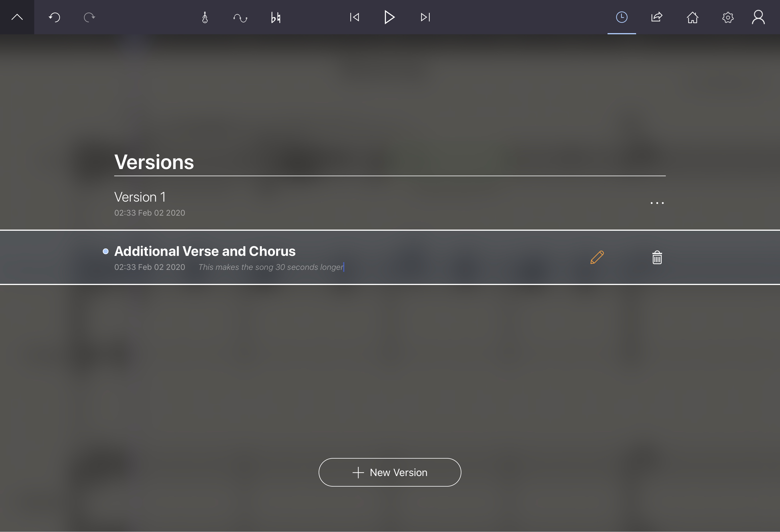Click the redo button
Screen dimensions: 780x532
(89, 17)
